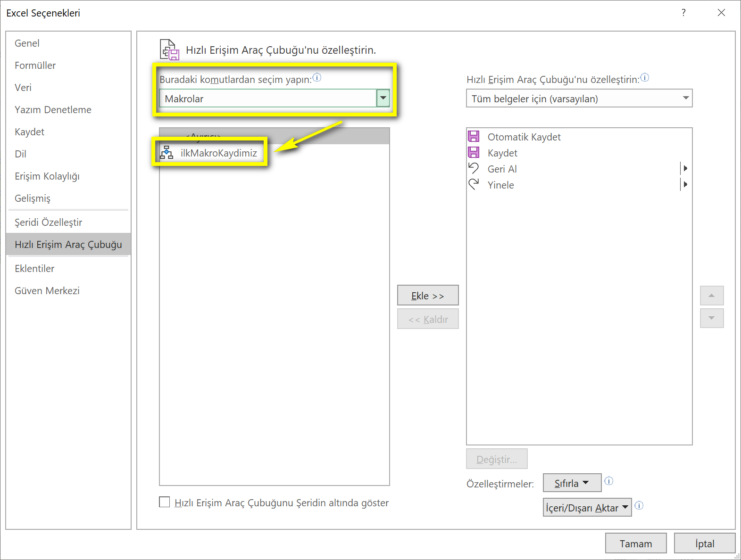This screenshot has height=560, width=741.
Task: Cancel the dialog with İptal
Action: pos(705,543)
